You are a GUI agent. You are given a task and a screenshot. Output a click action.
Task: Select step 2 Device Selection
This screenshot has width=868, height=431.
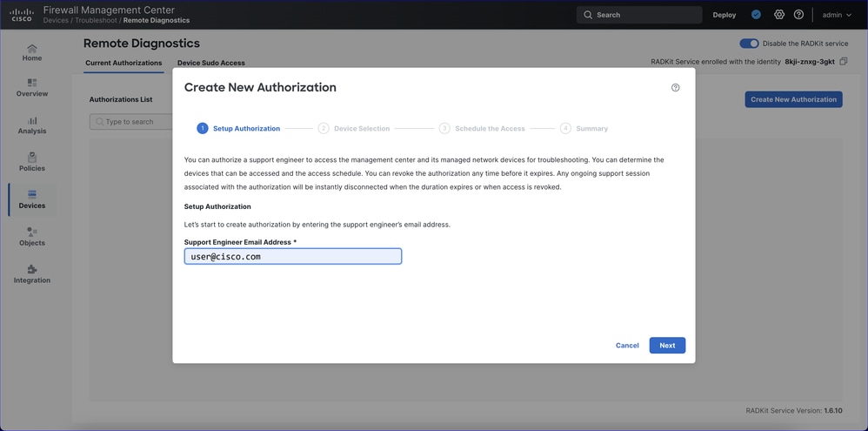point(354,129)
